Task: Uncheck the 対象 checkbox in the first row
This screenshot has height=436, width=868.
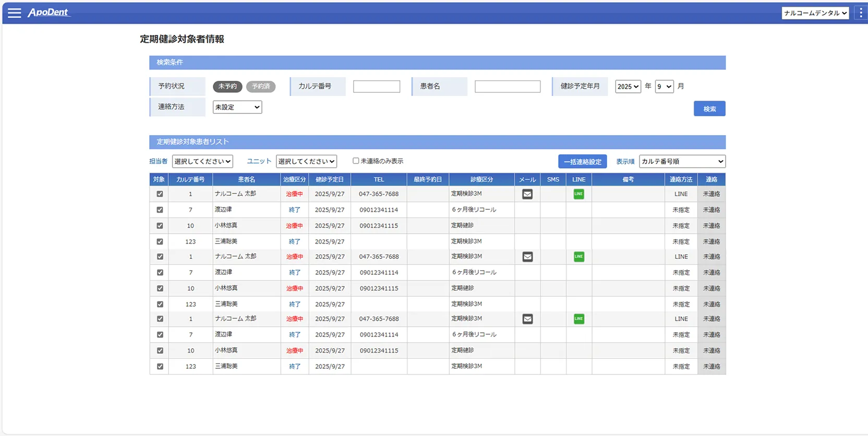Action: pyautogui.click(x=160, y=194)
